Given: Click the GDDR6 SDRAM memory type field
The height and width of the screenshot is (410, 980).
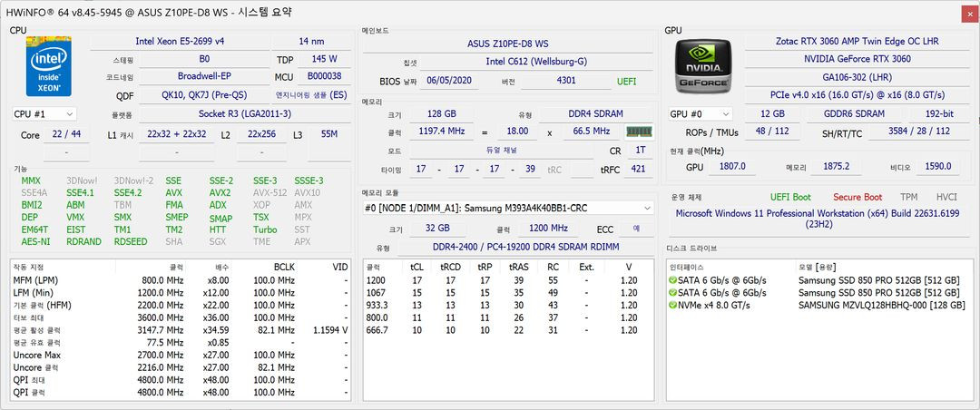Looking at the screenshot, I should 853,113.
